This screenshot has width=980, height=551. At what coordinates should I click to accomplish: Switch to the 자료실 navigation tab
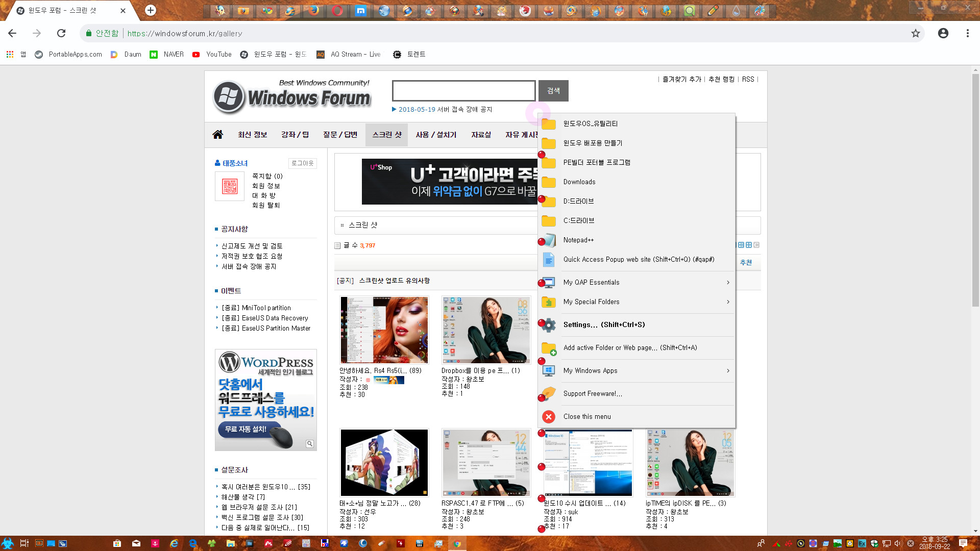pyautogui.click(x=481, y=135)
